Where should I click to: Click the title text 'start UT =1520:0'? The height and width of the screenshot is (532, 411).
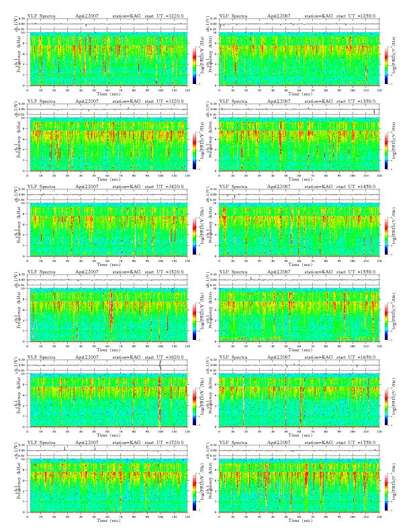coord(164,272)
